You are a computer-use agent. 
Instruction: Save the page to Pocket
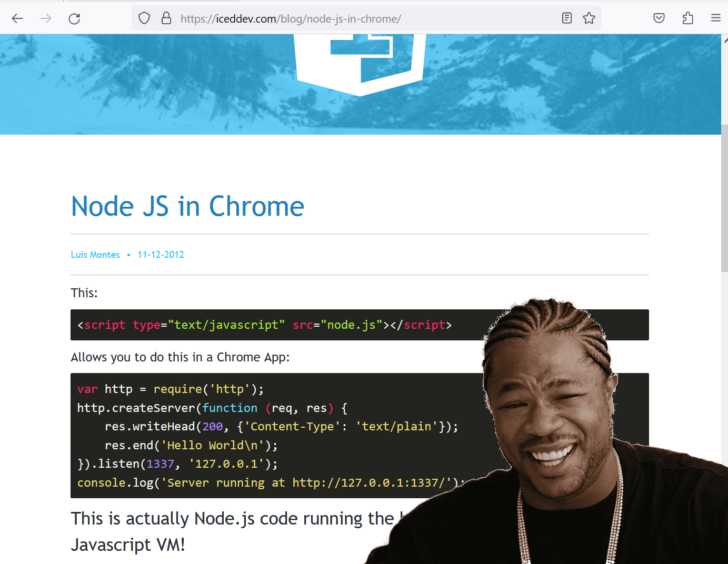(x=659, y=18)
